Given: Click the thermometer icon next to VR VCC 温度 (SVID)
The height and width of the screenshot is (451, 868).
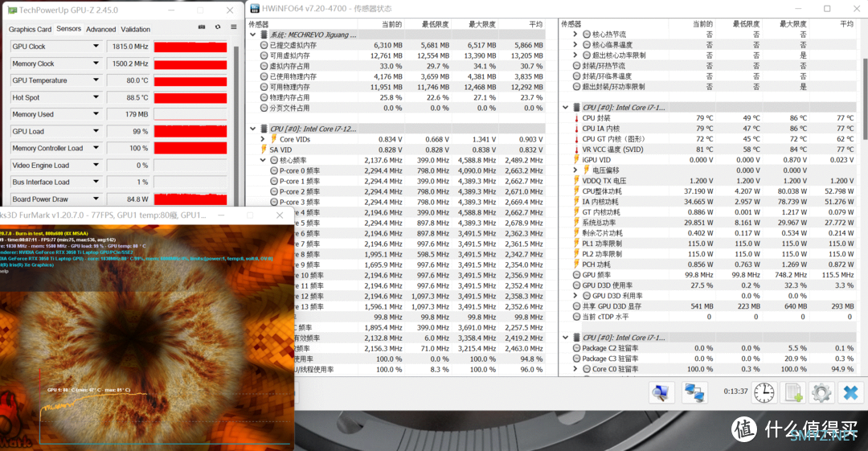Looking at the screenshot, I should click(x=576, y=150).
